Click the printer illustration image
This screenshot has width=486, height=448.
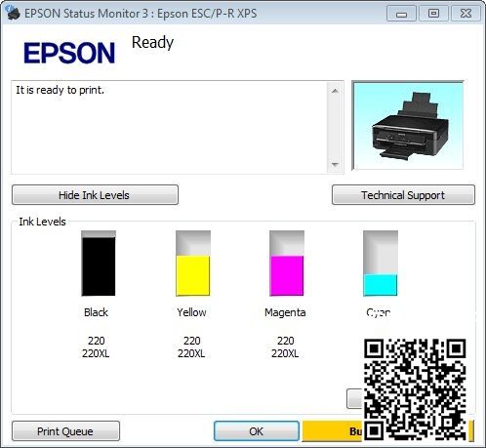(408, 125)
